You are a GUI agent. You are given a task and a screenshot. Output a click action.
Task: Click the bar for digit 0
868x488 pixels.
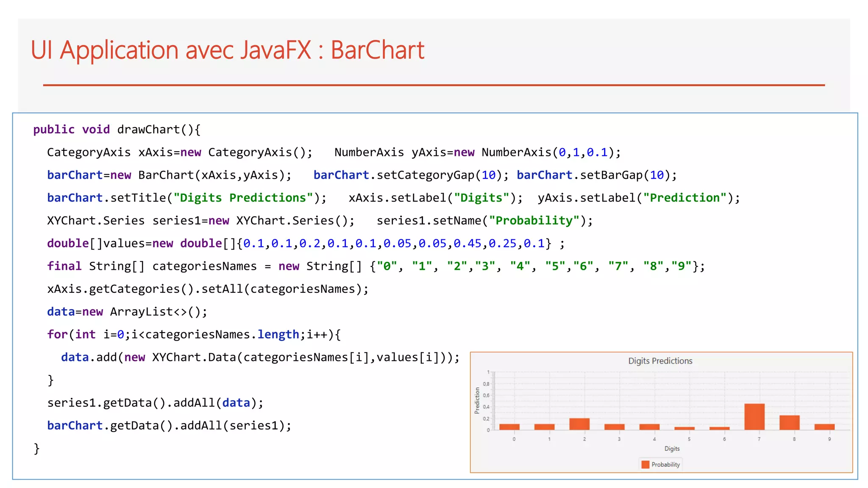(x=509, y=427)
